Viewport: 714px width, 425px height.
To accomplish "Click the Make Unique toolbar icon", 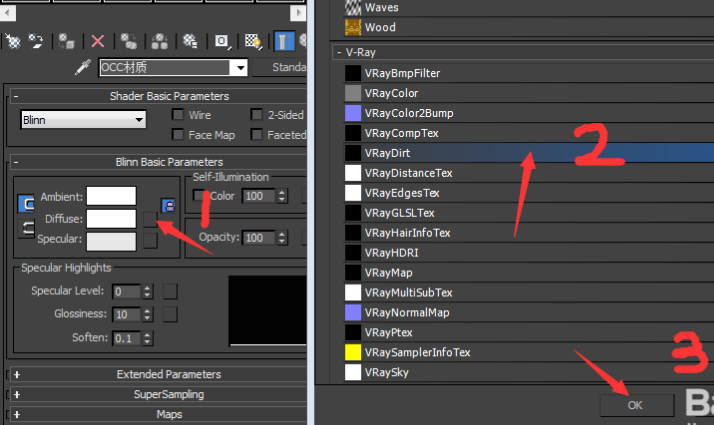I will (x=159, y=41).
